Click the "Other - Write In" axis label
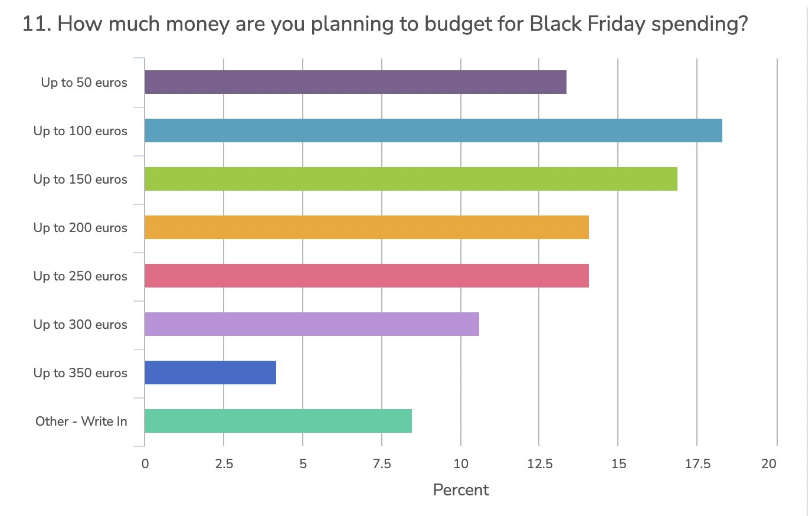812x516 pixels. coord(81,422)
